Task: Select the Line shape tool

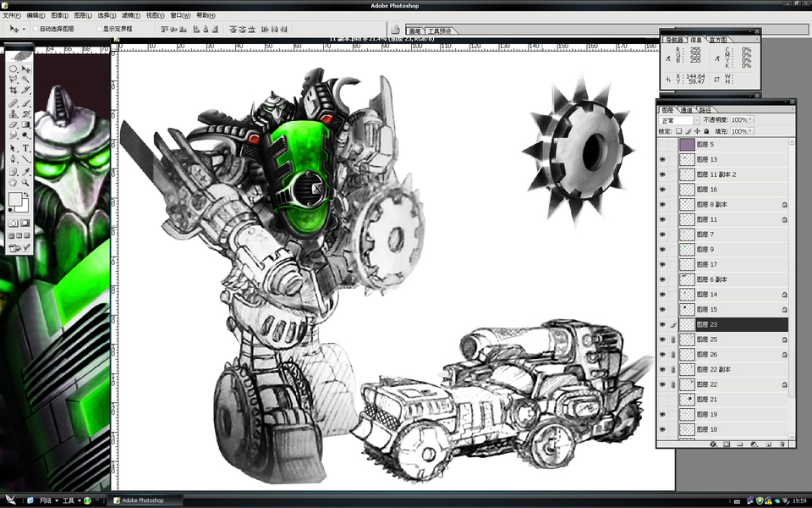Action: (x=25, y=158)
